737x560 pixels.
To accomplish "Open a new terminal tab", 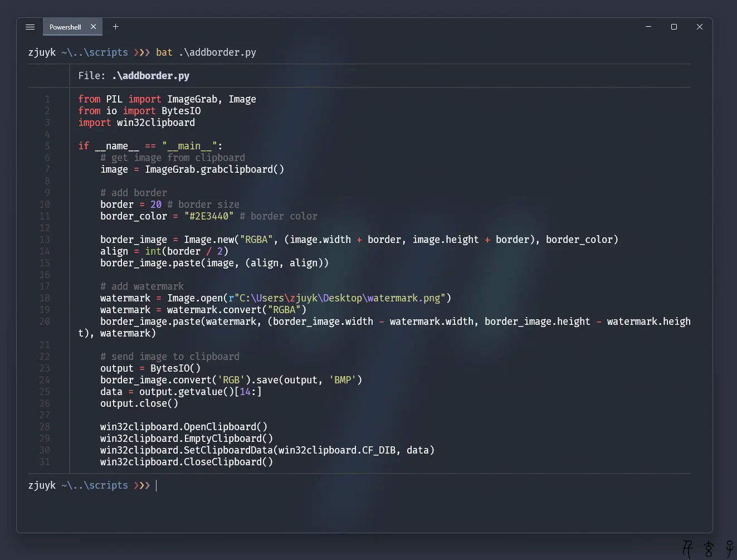I will coord(115,27).
